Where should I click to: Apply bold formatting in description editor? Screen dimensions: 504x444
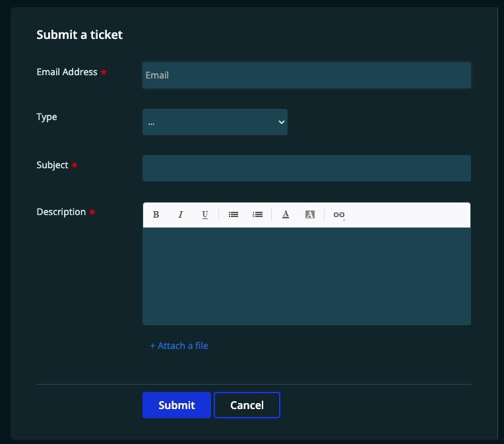pyautogui.click(x=156, y=214)
